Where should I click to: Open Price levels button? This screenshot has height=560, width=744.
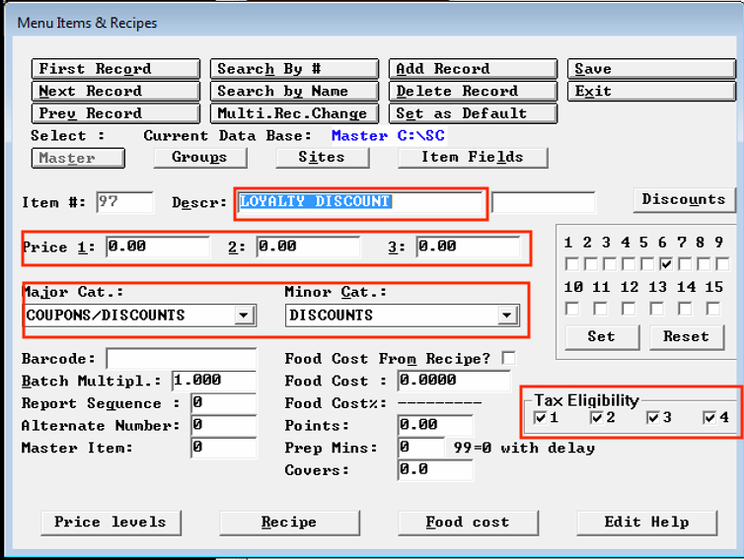[112, 523]
